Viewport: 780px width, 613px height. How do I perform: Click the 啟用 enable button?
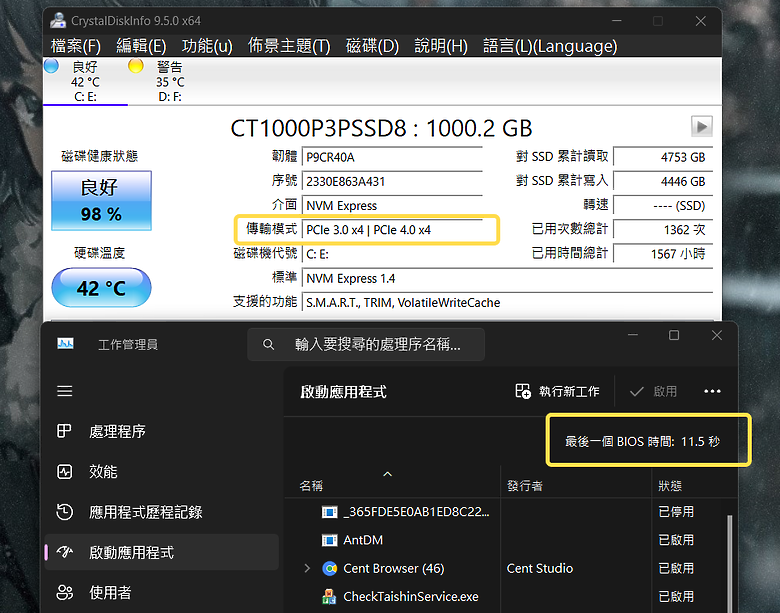pyautogui.click(x=654, y=392)
